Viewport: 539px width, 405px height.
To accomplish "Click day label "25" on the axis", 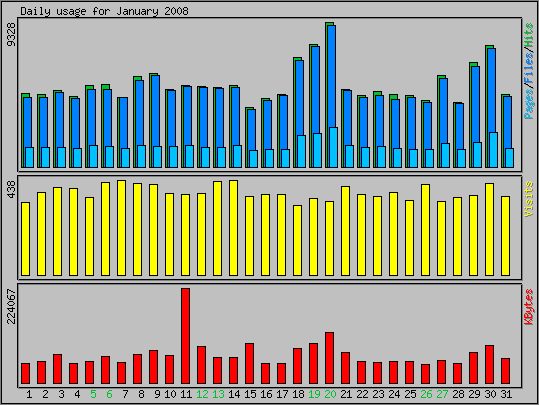I will (410, 394).
